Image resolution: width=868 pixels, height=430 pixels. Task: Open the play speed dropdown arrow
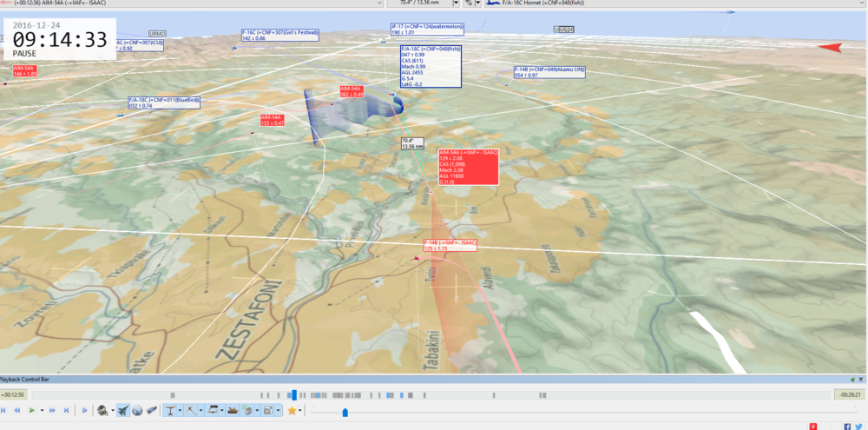click(42, 410)
